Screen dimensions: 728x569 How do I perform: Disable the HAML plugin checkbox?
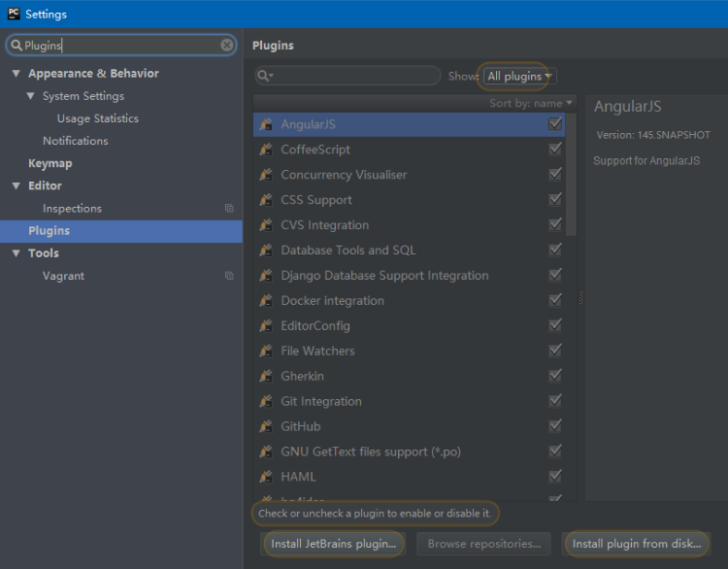click(x=555, y=476)
